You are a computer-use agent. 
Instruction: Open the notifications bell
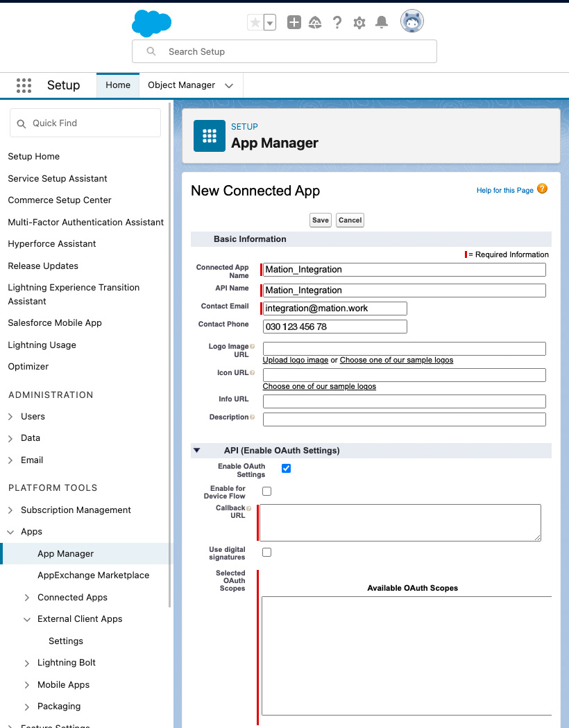382,21
